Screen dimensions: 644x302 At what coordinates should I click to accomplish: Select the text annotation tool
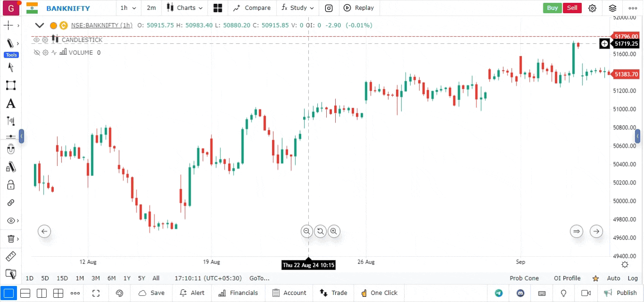click(x=10, y=104)
